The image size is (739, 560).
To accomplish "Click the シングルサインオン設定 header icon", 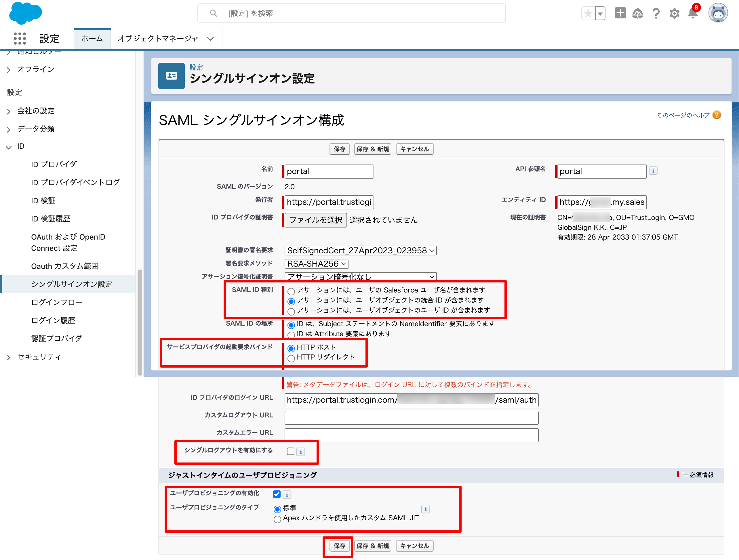I will [172, 76].
